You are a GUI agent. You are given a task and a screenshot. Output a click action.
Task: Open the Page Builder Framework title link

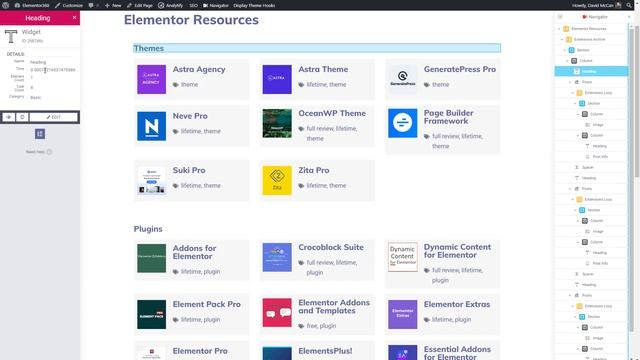point(449,117)
